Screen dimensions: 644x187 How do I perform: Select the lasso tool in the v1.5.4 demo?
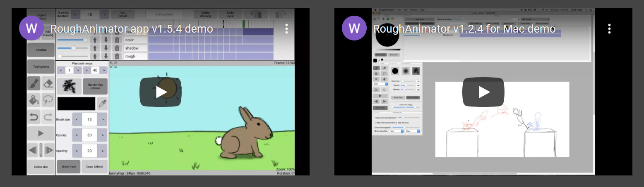click(48, 99)
